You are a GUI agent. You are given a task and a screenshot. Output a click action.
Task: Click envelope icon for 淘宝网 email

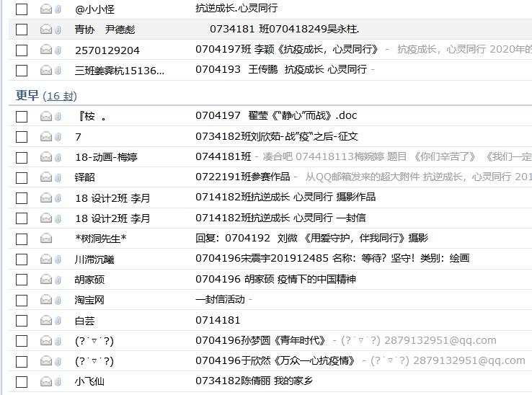click(46, 299)
